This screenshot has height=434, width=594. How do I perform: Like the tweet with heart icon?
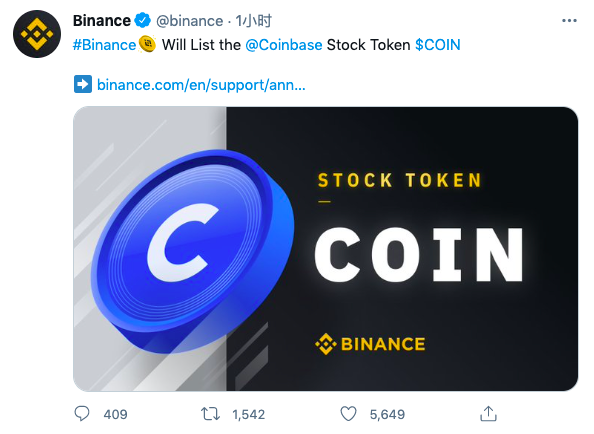[x=348, y=414]
